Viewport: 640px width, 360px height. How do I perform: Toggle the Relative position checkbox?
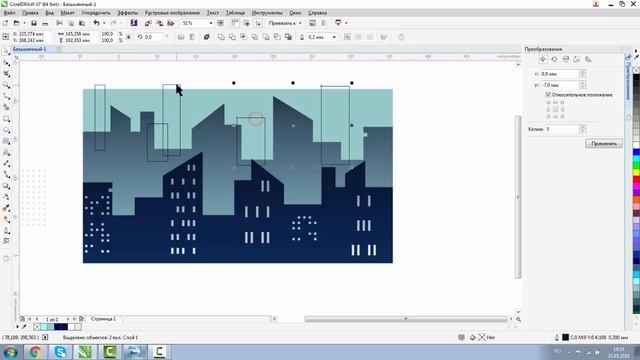click(x=548, y=95)
